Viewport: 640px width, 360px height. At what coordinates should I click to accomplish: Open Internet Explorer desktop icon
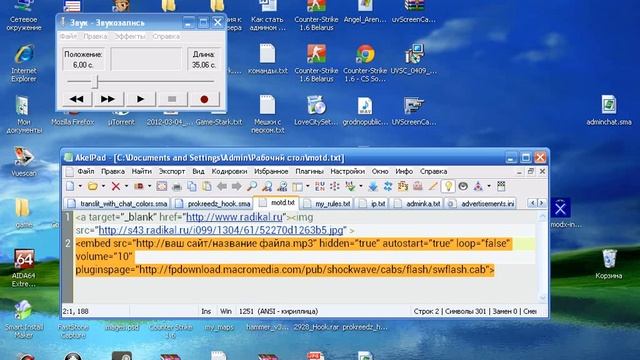click(x=24, y=63)
